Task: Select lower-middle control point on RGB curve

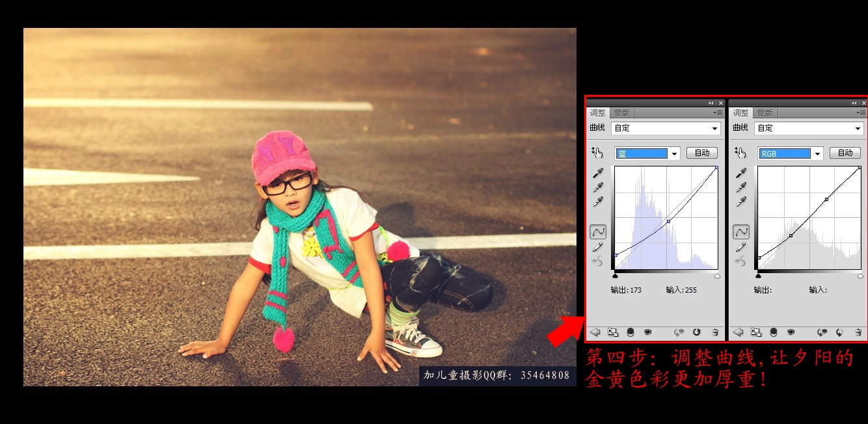Action: click(x=791, y=235)
